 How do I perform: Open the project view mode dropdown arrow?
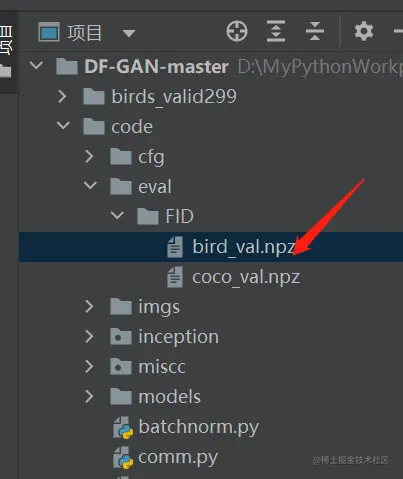[128, 33]
